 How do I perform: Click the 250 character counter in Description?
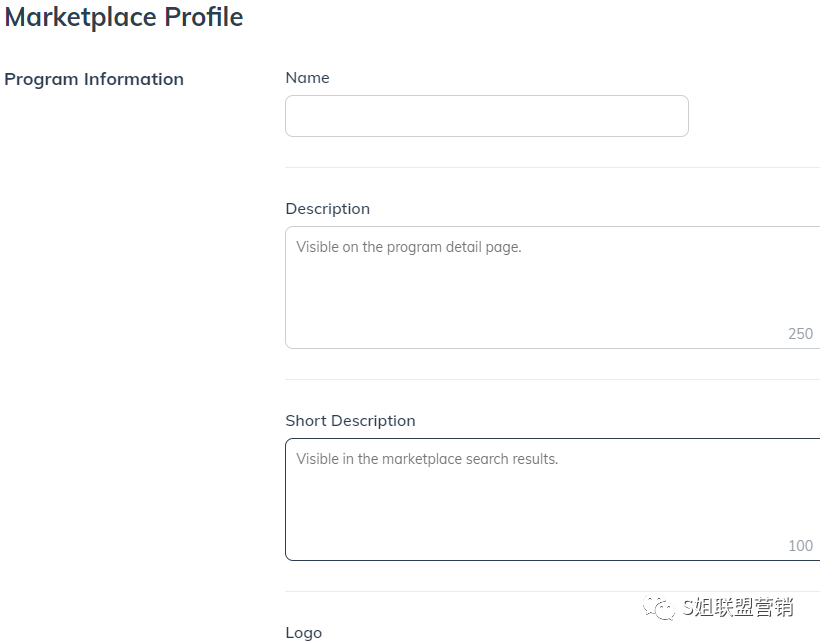(x=800, y=334)
